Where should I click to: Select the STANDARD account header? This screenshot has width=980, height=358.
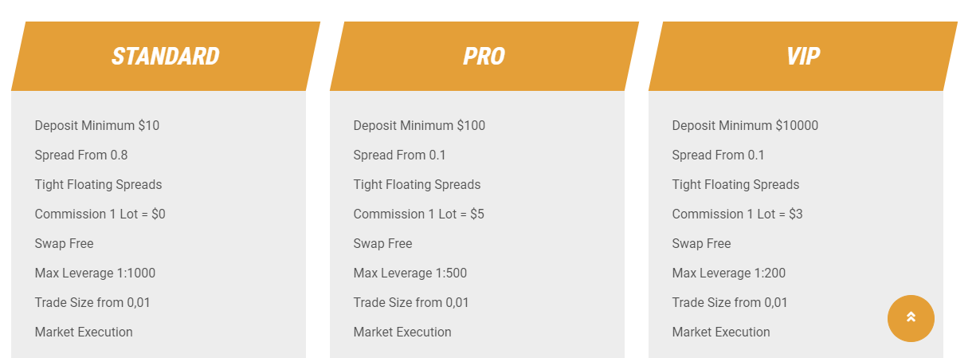click(166, 56)
